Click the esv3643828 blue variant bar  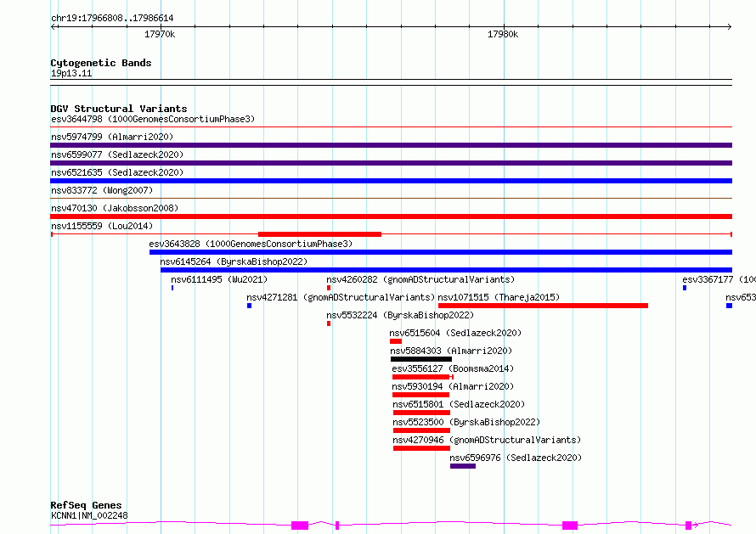click(441, 252)
